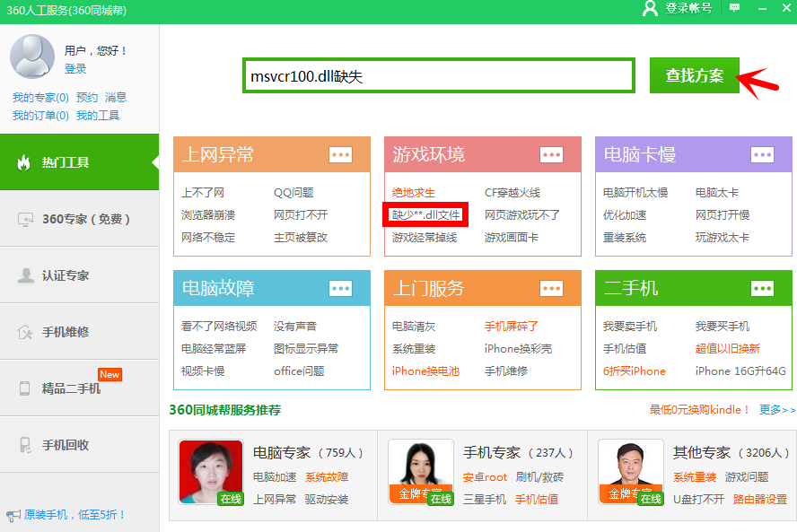Expand more options in 上门服务 card

pos(551,289)
